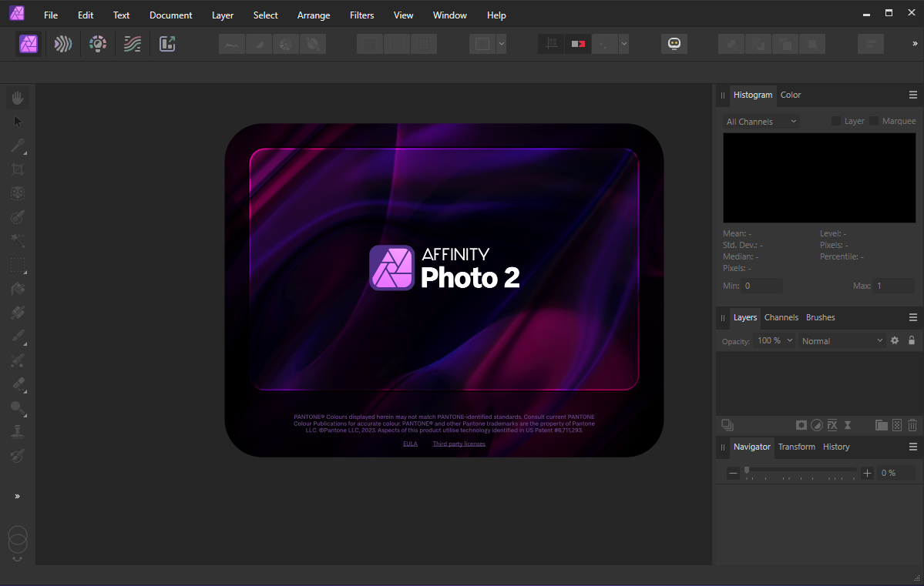The height and width of the screenshot is (586, 924).
Task: Toggle the Marquee checkbox in Histogram
Action: pyautogui.click(x=874, y=121)
